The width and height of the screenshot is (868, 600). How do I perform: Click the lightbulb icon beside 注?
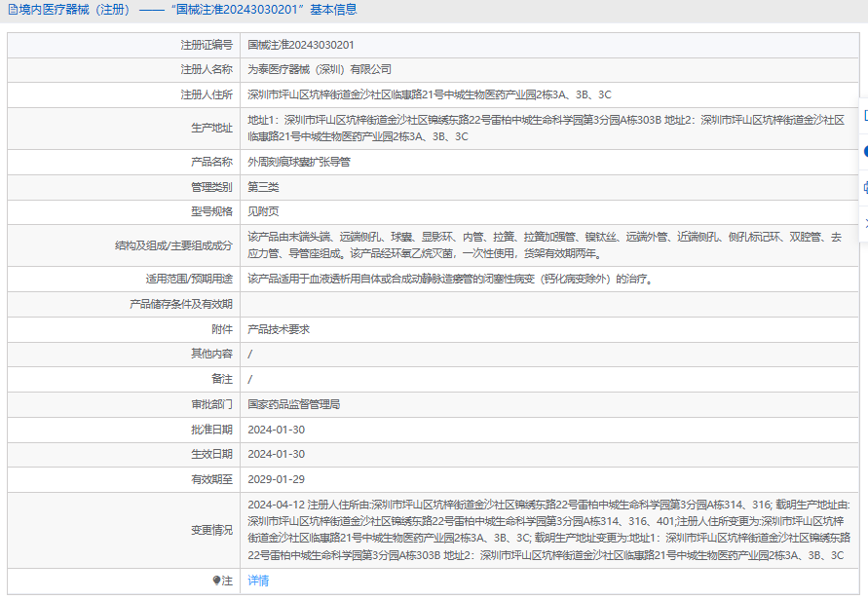216,581
